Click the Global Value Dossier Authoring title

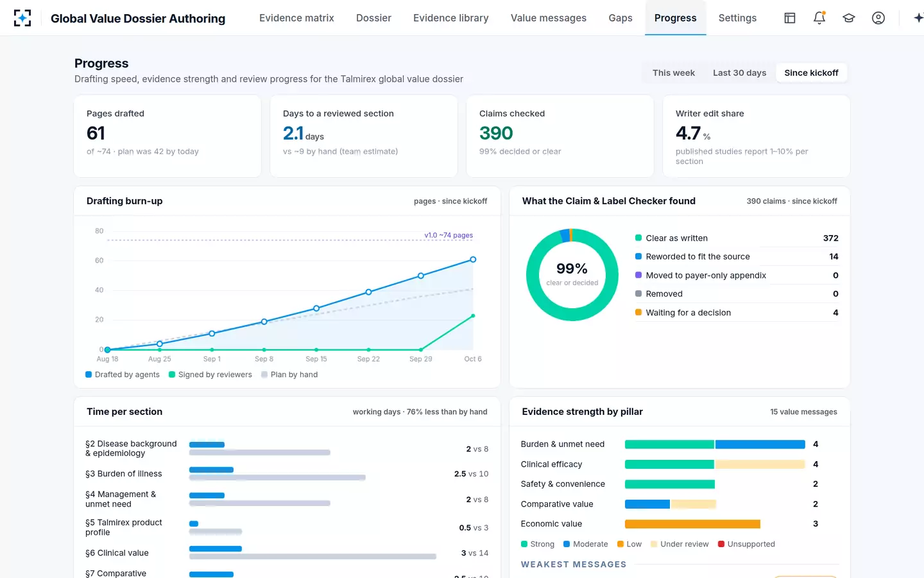138,19
